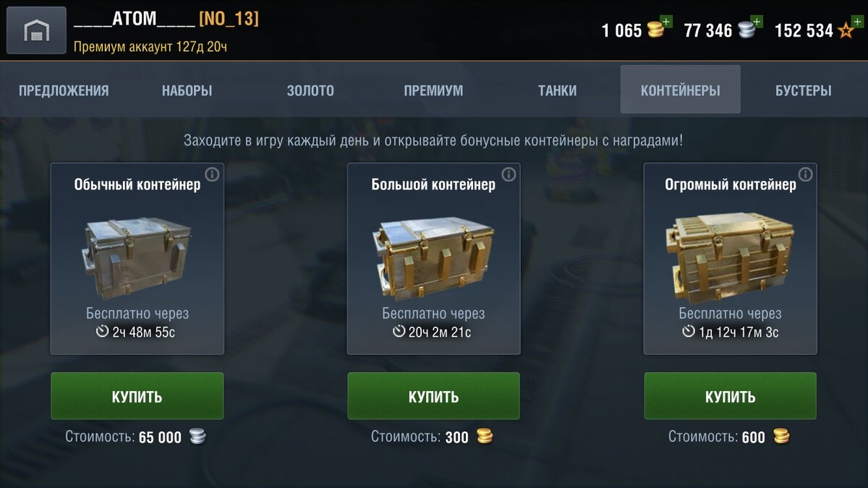This screenshot has height=488, width=868.
Task: Buy the Обычный контейнер for 65 000
Action: click(137, 396)
